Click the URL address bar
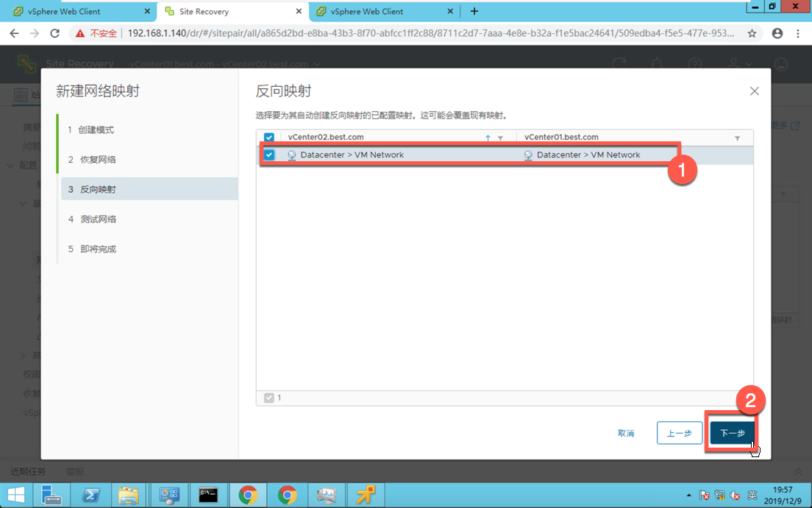Screen dimensions: 812x508 coord(431,33)
